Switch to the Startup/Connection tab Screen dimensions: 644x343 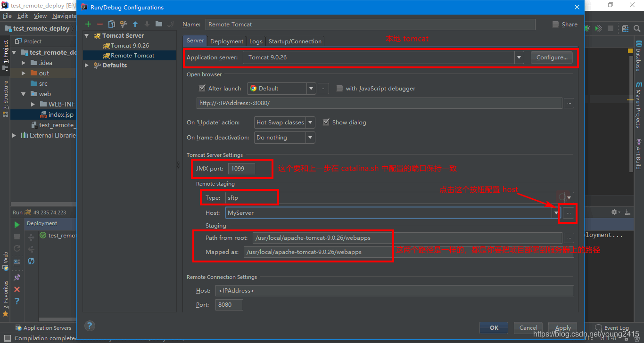point(295,41)
